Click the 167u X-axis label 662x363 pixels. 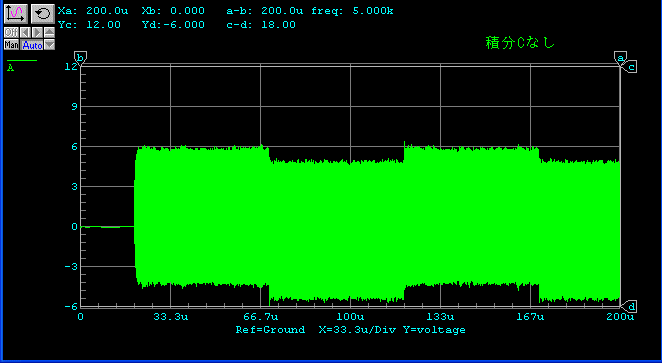(530, 317)
